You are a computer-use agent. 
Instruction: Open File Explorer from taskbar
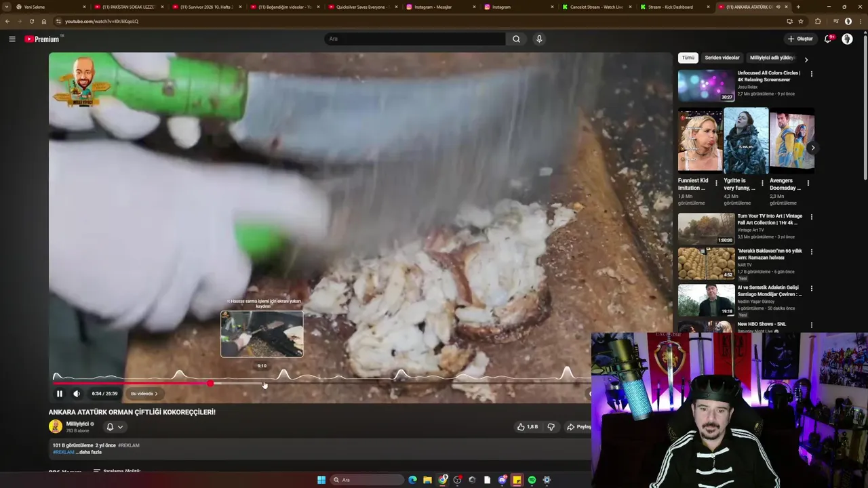(427, 480)
